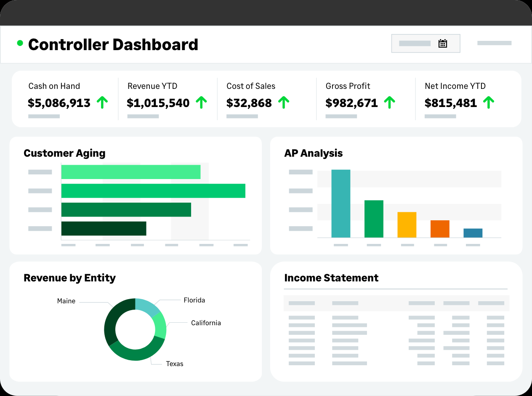
Task: Click the Net Income YTD label
Action: [455, 86]
